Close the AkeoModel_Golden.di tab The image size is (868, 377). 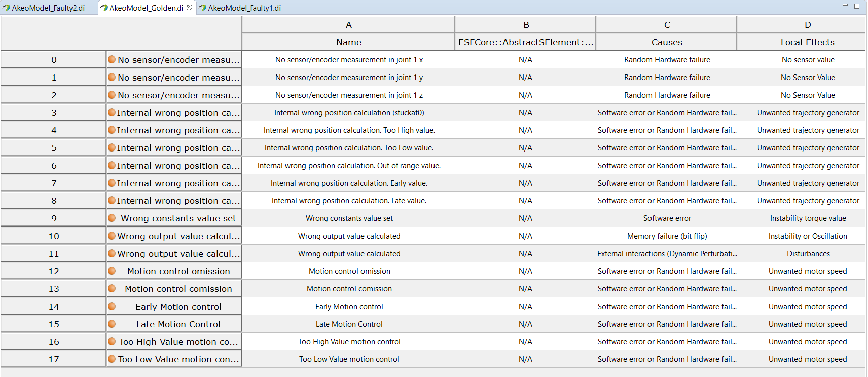point(190,8)
